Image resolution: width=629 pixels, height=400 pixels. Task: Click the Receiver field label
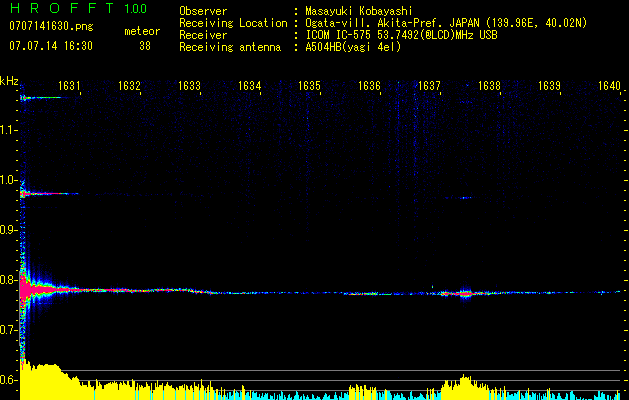coord(203,35)
